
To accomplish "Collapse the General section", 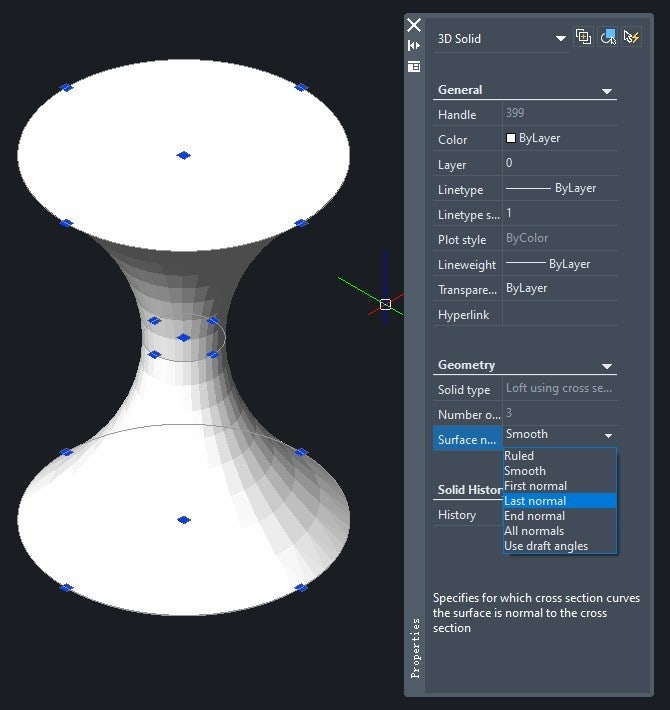I will 607,91.
